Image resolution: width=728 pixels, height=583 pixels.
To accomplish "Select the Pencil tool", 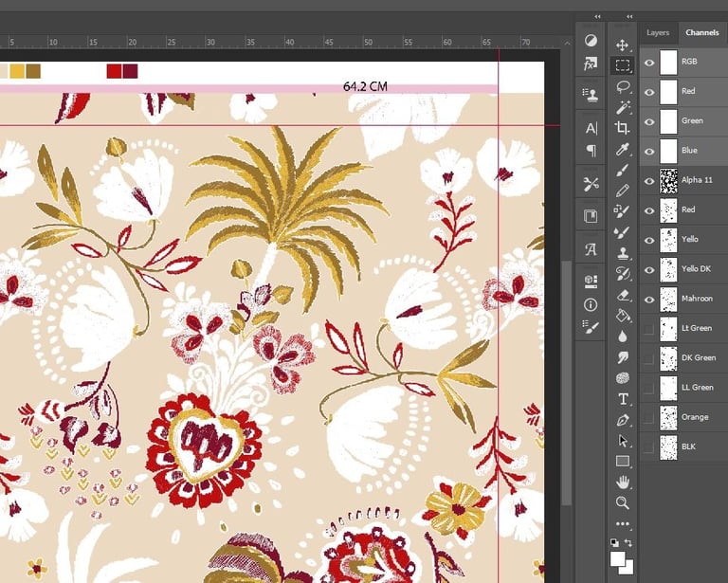I will click(x=622, y=191).
